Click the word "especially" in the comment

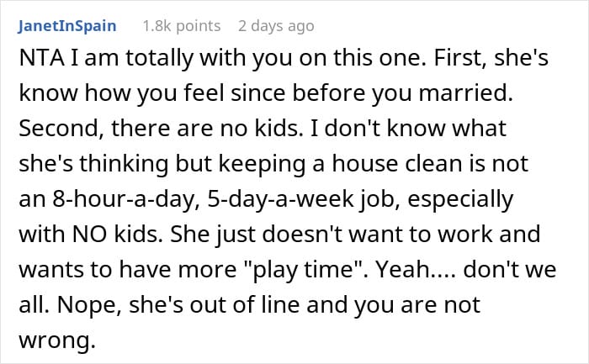[460, 199]
